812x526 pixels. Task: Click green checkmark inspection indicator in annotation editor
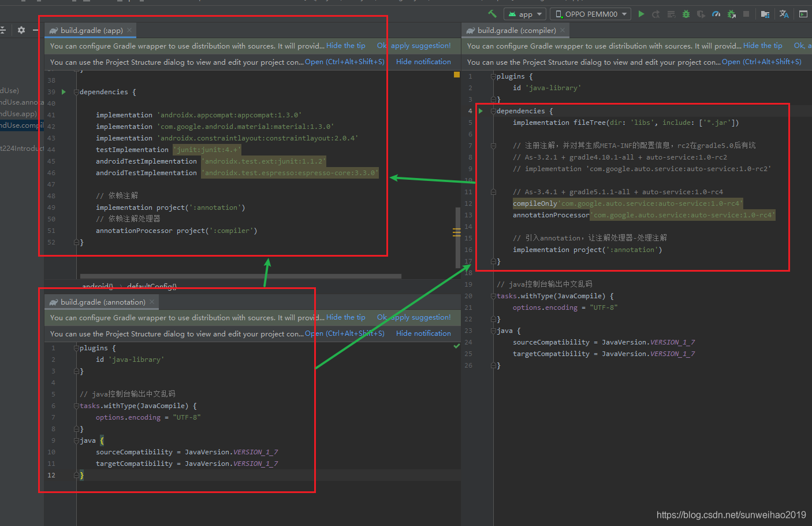[457, 346]
